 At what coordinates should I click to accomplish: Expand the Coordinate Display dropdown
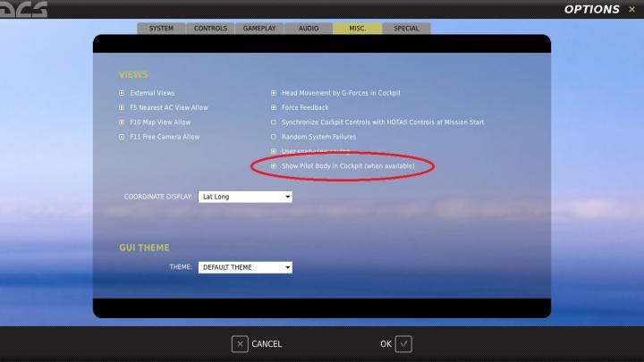point(245,197)
